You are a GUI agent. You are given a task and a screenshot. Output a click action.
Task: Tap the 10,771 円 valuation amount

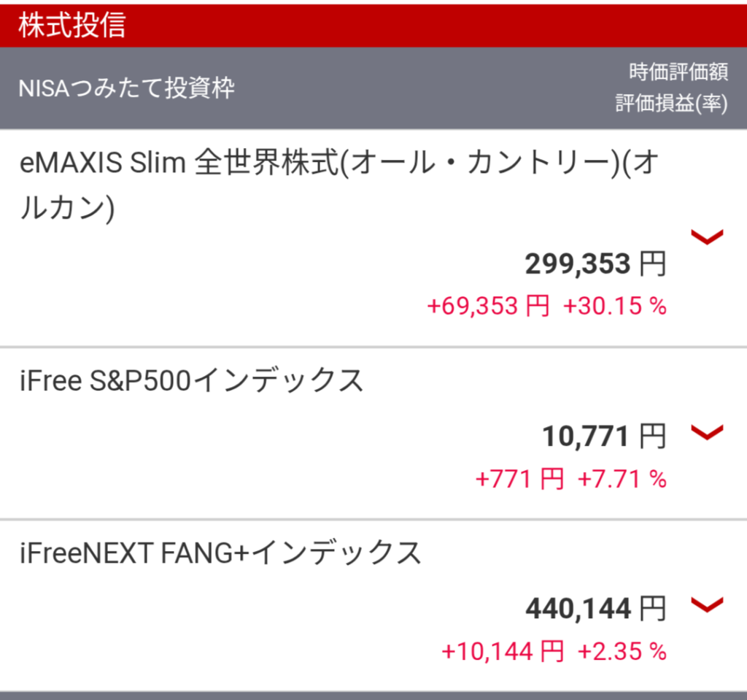(604, 436)
